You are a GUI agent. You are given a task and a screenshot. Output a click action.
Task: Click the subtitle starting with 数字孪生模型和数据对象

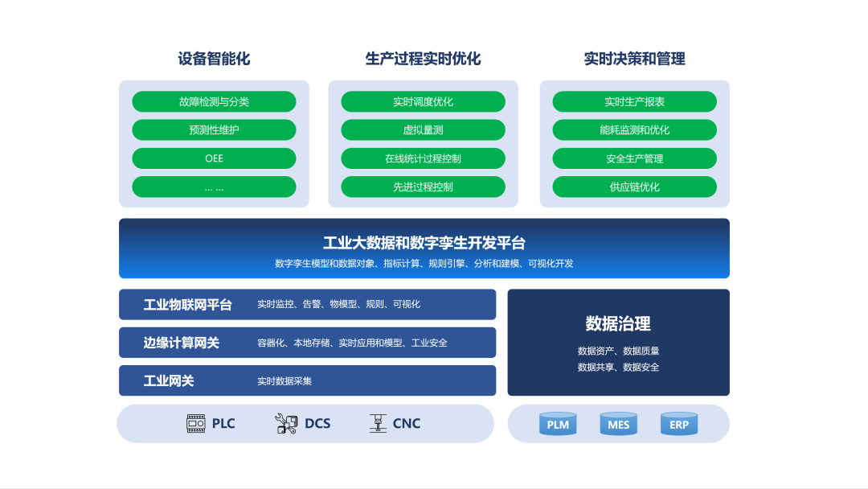pyautogui.click(x=424, y=264)
